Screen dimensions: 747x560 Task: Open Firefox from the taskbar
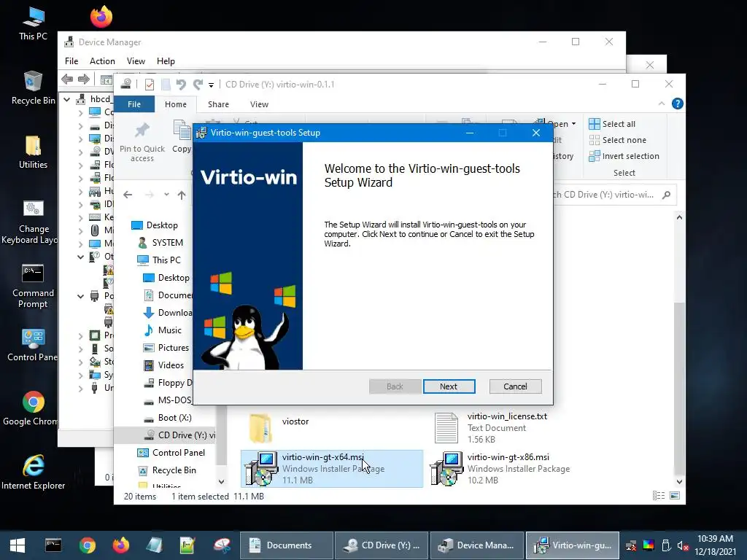pos(120,545)
